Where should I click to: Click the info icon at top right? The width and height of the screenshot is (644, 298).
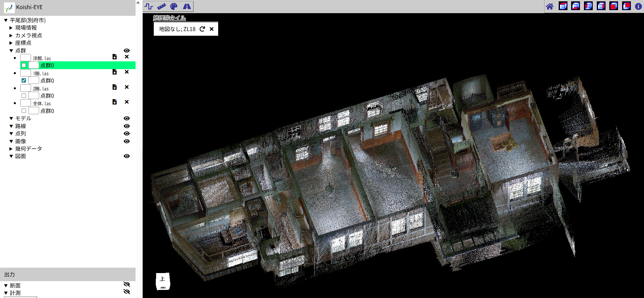pos(638,6)
